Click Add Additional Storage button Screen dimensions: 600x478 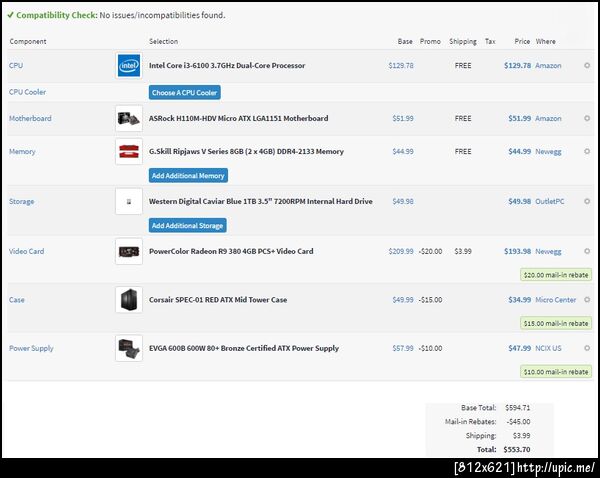pos(188,225)
